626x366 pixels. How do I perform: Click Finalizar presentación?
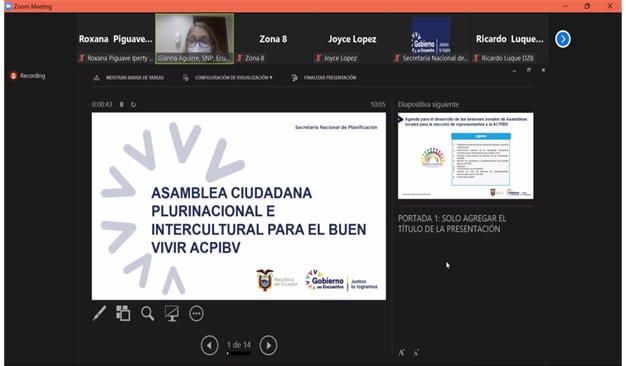[324, 77]
